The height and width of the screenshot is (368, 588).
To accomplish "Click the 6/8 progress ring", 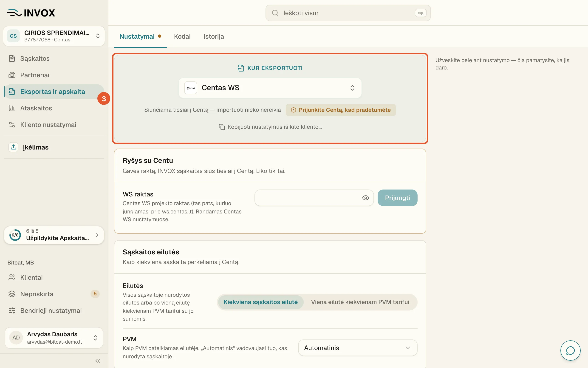I will [x=15, y=235].
